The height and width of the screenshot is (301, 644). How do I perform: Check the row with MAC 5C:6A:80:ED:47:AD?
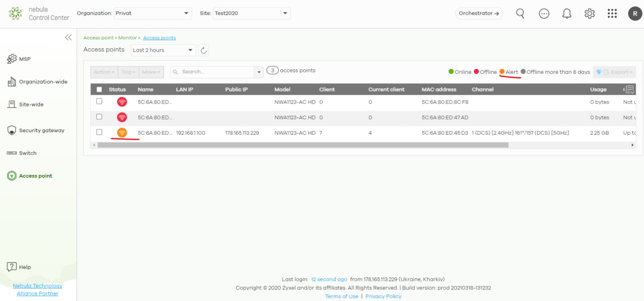pyautogui.click(x=99, y=117)
